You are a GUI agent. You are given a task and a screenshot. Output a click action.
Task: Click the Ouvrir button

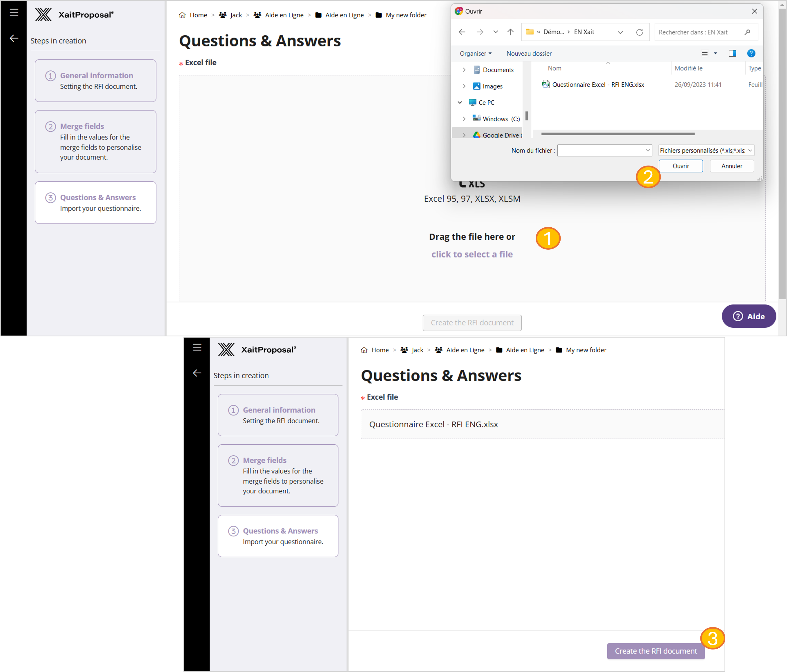[x=680, y=166]
